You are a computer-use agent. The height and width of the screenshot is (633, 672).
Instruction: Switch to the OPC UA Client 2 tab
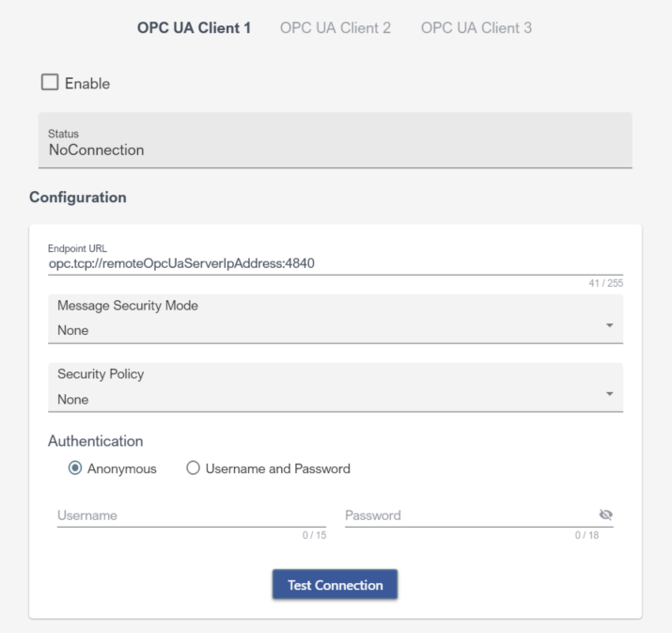pos(335,28)
